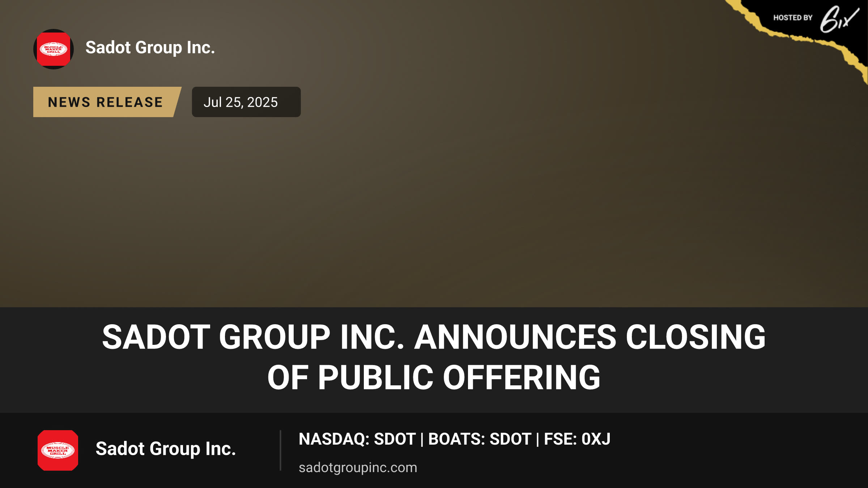Click the red logo in the footer bar
868x488 pixels.
pyautogui.click(x=58, y=450)
